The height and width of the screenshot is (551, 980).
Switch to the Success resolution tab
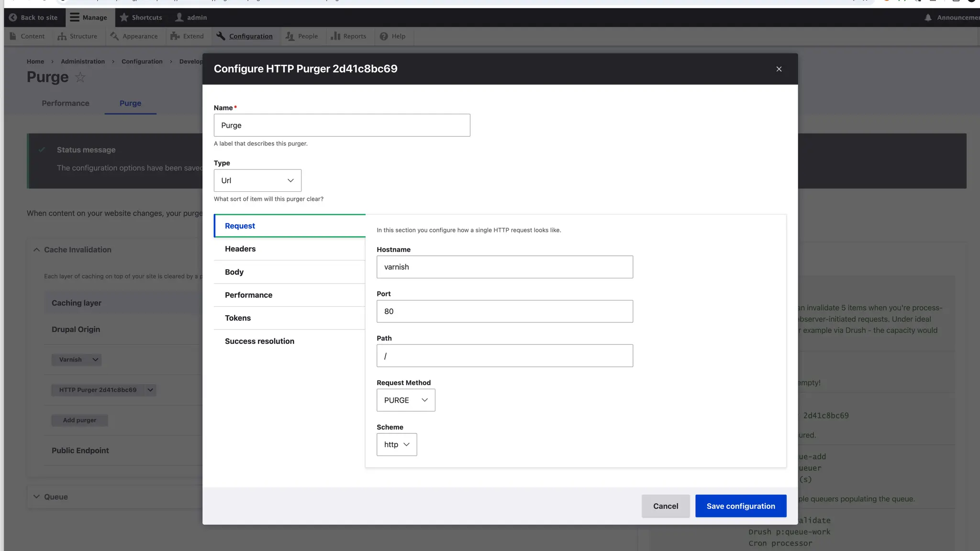pos(259,342)
